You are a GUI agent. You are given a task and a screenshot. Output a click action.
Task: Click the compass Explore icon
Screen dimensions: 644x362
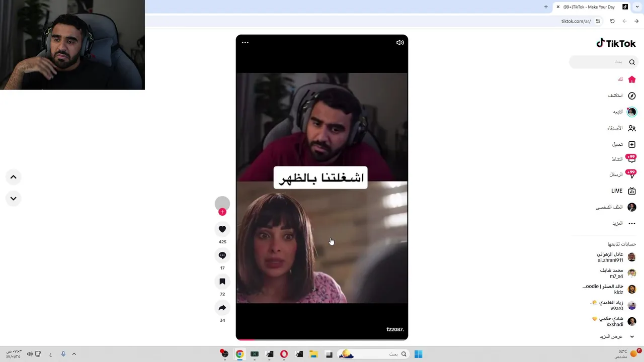click(x=632, y=96)
